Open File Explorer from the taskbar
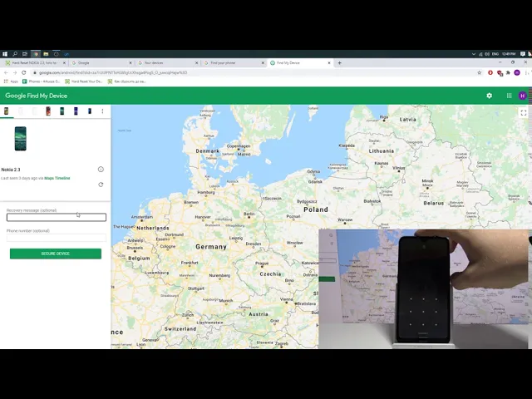Image resolution: width=532 pixels, height=399 pixels. 46,54
